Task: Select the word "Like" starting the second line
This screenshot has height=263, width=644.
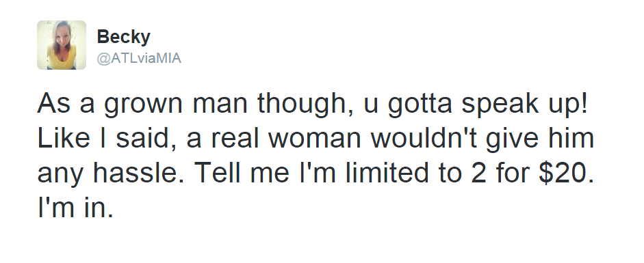Action: tap(64, 138)
